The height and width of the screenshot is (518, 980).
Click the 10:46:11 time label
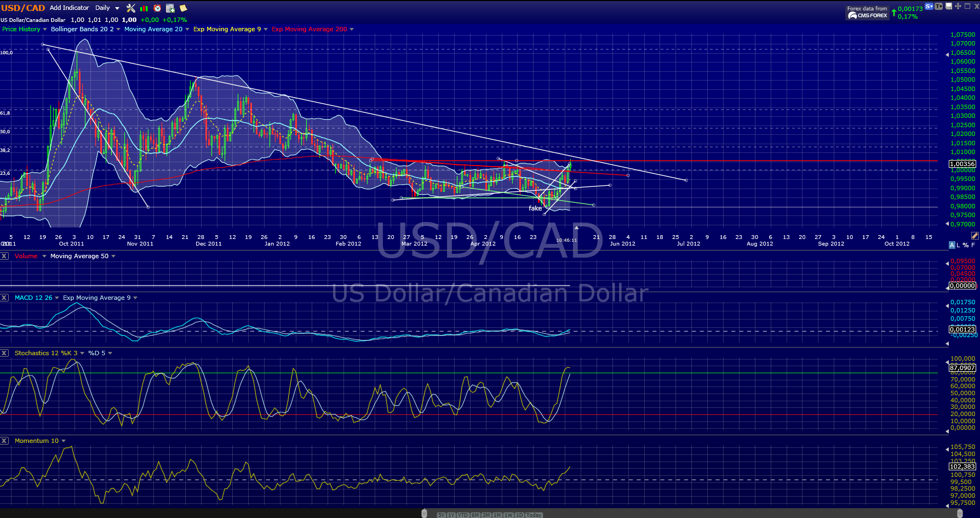pyautogui.click(x=566, y=240)
